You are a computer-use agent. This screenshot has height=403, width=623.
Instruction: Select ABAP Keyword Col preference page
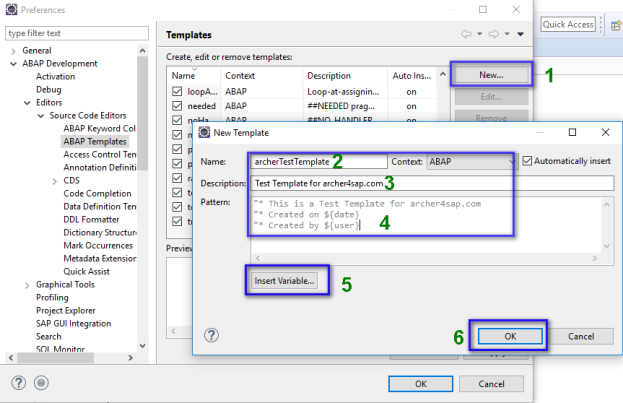coord(99,128)
